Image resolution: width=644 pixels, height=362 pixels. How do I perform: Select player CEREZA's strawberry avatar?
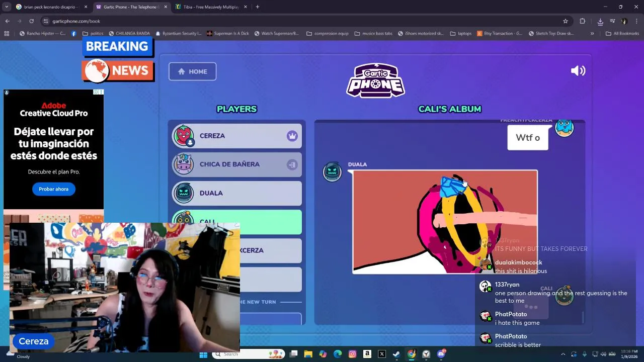[183, 136]
